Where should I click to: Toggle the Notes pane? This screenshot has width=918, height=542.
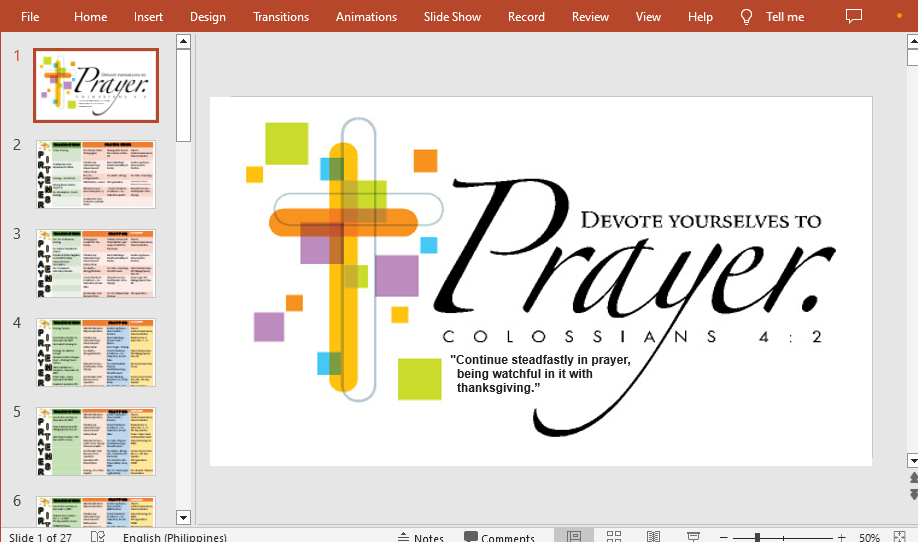(420, 537)
